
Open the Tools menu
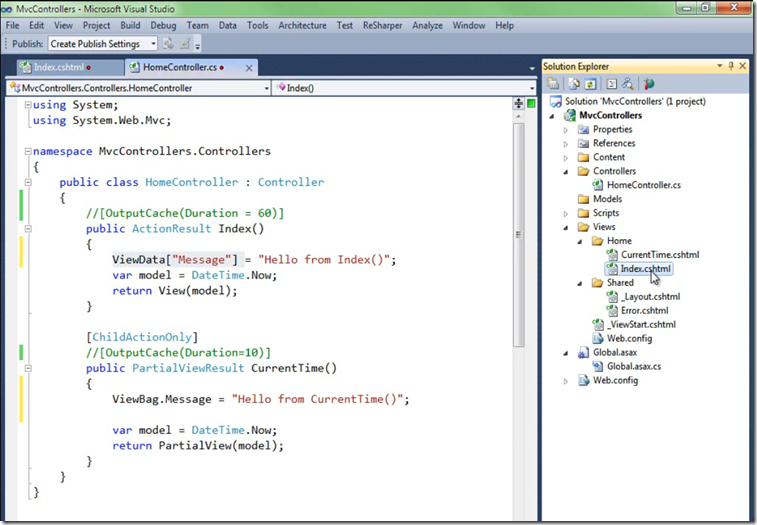pos(257,26)
